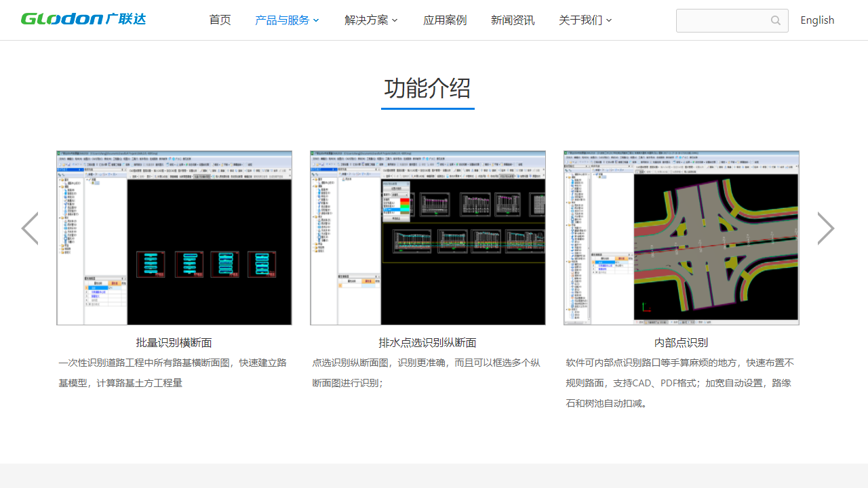
Task: Click into the search input field
Action: tap(723, 20)
